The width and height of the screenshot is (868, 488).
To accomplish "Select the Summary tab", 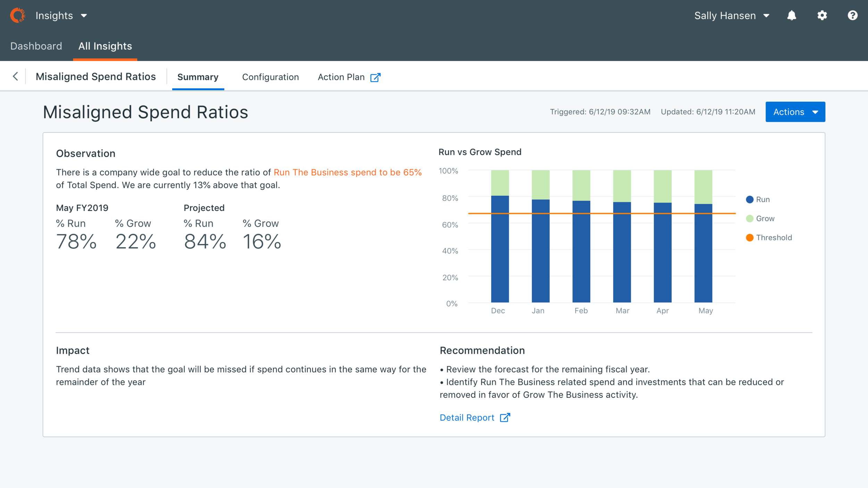I will (x=198, y=77).
